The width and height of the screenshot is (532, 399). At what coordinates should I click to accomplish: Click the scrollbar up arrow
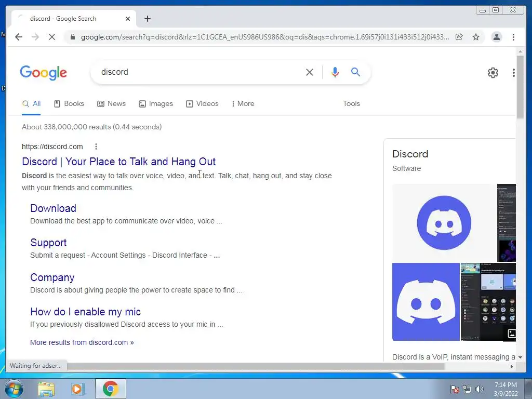pos(520,51)
